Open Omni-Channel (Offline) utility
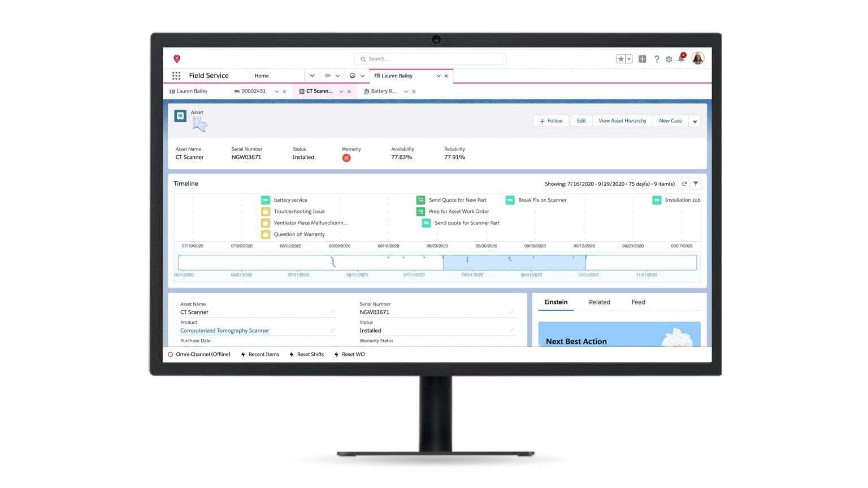 pos(199,355)
